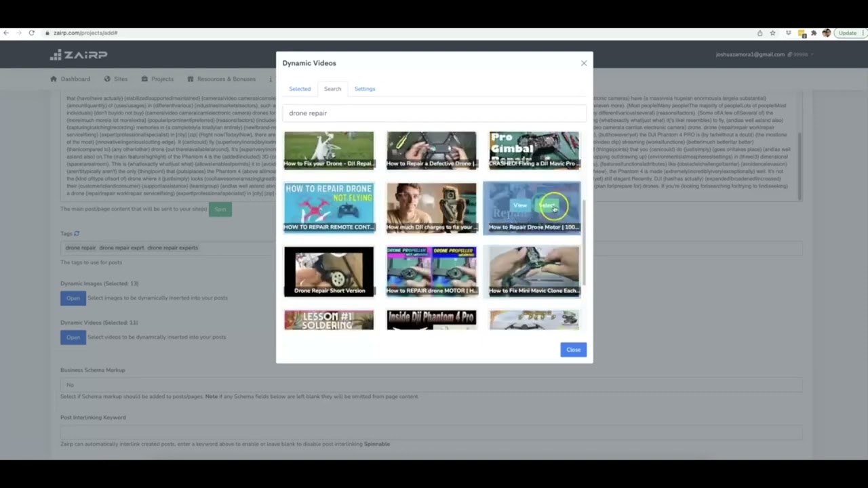Click the Tags input field
The height and width of the screenshot is (488, 868).
(431, 248)
